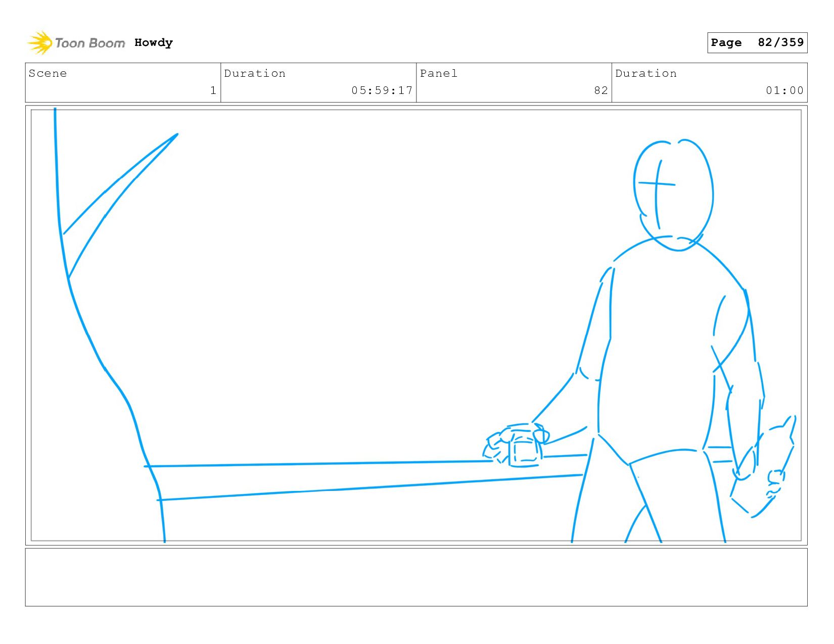Select the panel number "82" value
834x644 pixels.
pos(601,90)
